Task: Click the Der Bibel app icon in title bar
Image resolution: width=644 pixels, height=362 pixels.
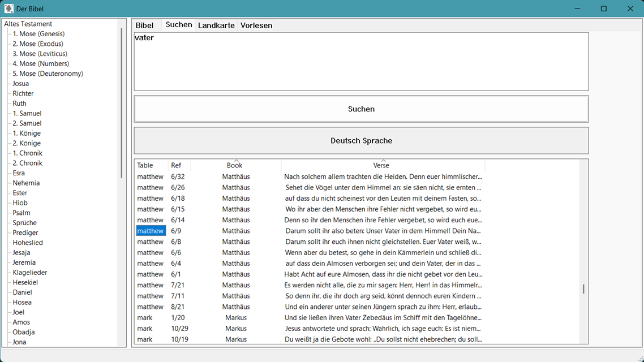Action: [x=8, y=8]
